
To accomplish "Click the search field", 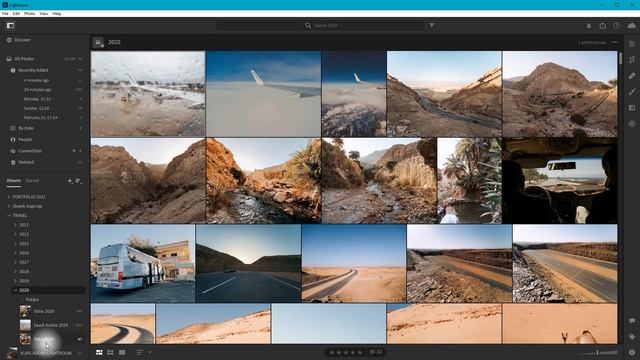I will pos(320,25).
